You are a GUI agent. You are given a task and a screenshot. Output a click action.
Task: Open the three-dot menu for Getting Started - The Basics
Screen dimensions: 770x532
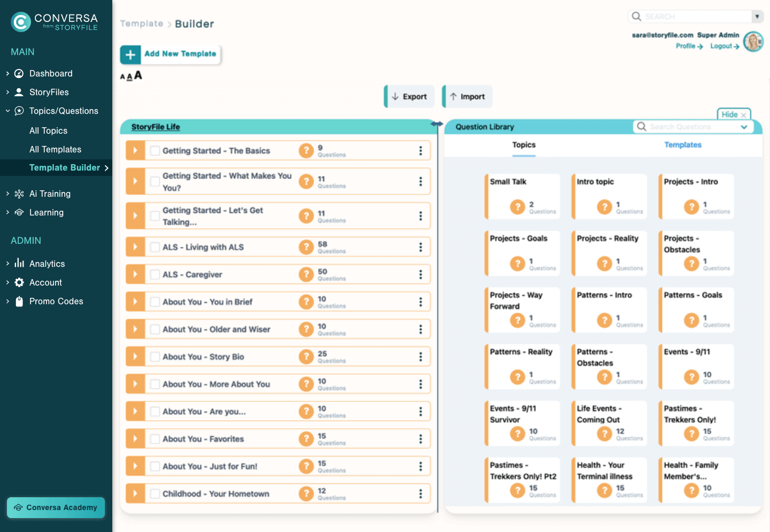click(x=421, y=151)
